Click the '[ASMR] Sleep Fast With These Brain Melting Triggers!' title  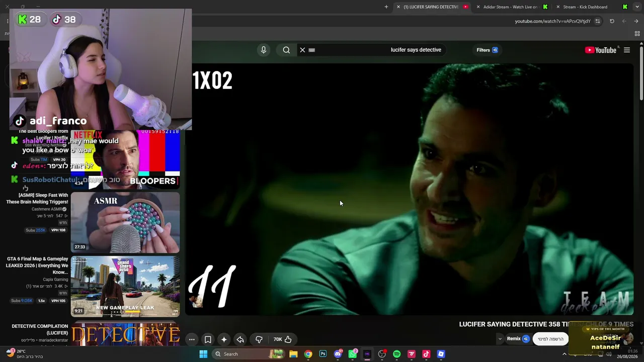[37, 199]
